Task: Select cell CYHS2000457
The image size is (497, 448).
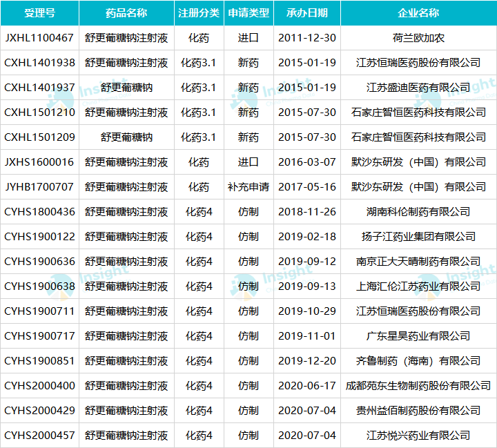Action: [x=39, y=436]
